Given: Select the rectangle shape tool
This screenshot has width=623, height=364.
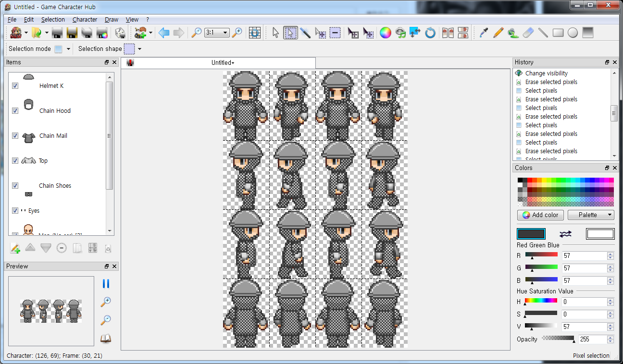Looking at the screenshot, I should [x=558, y=33].
